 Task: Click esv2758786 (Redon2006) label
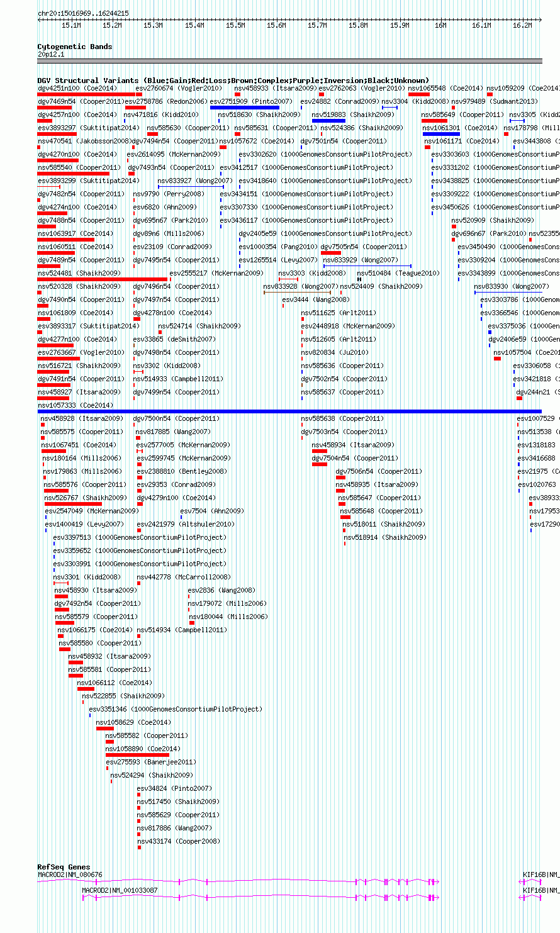point(166,102)
